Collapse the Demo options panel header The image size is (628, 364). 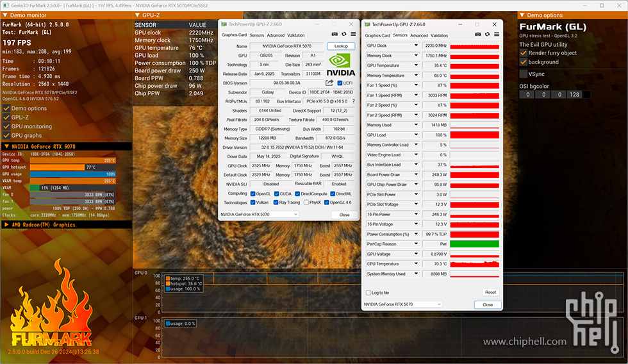pyautogui.click(x=572, y=15)
